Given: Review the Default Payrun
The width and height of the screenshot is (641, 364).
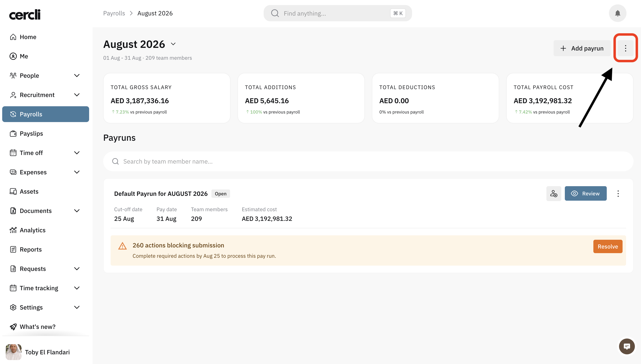Looking at the screenshot, I should (x=585, y=193).
